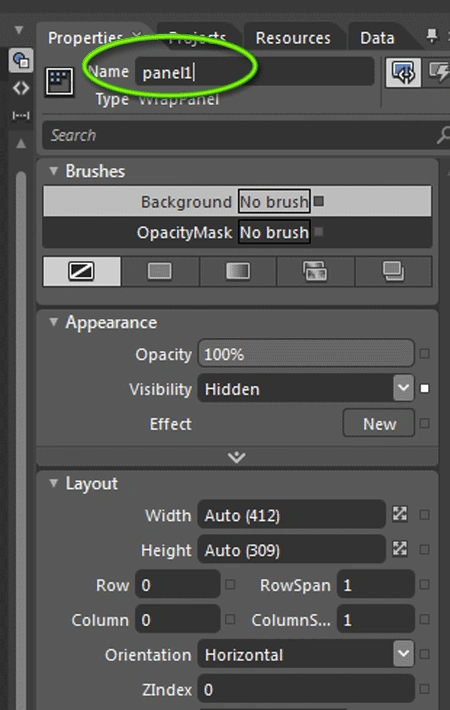Click Visibility advanced options square
Screen dimensions: 450x710
click(425, 389)
